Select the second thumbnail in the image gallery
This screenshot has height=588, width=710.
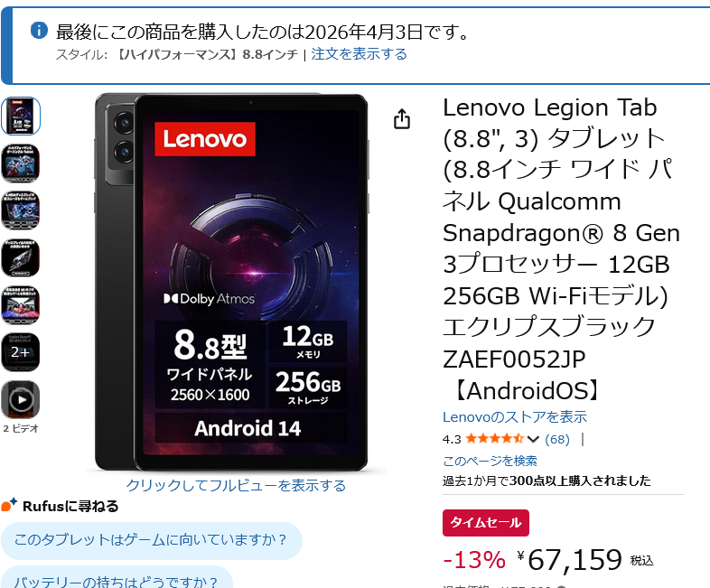pyautogui.click(x=21, y=163)
